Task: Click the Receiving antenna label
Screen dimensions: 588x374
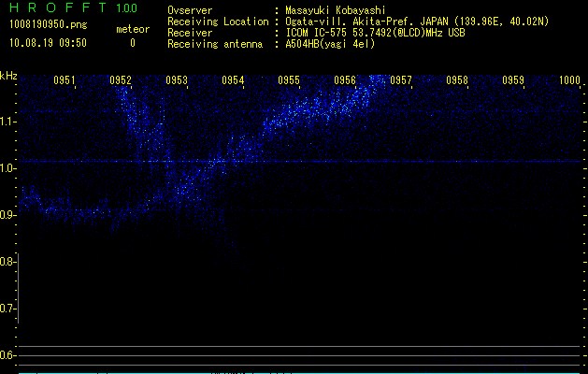Action: tap(215, 44)
